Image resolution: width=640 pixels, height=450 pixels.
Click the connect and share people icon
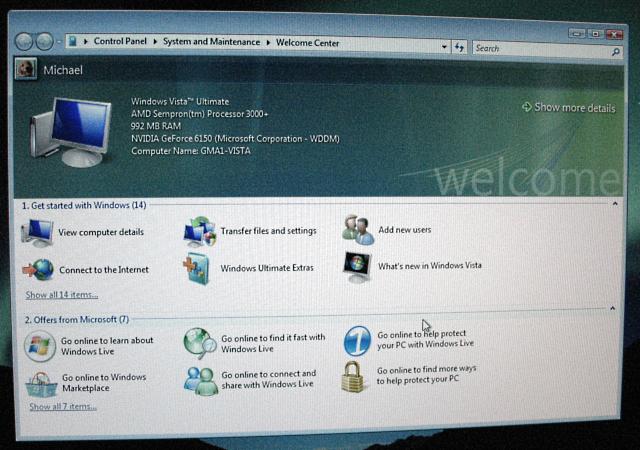pos(199,379)
